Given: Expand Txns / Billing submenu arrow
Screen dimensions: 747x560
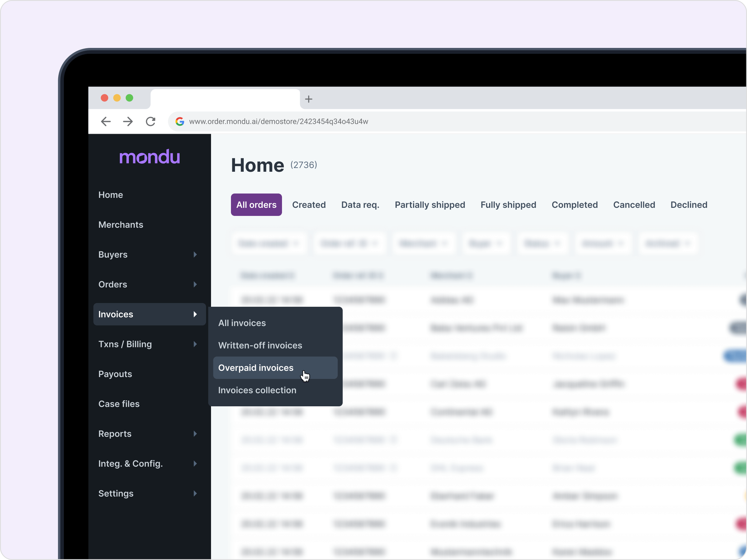Looking at the screenshot, I should 195,344.
